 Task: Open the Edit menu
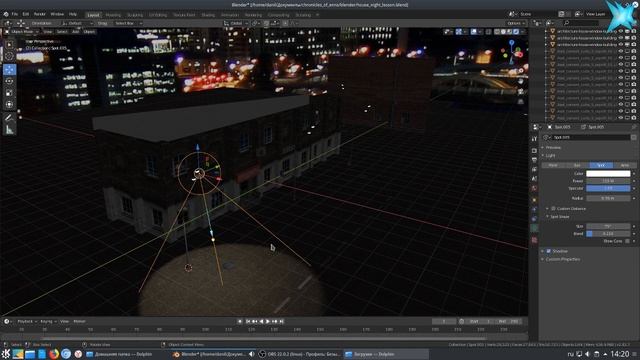coord(26,14)
